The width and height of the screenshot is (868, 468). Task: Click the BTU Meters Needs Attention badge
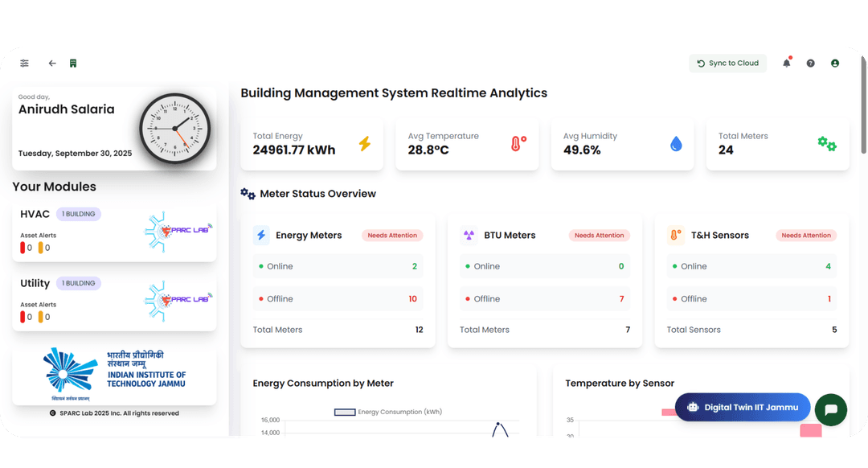(599, 236)
